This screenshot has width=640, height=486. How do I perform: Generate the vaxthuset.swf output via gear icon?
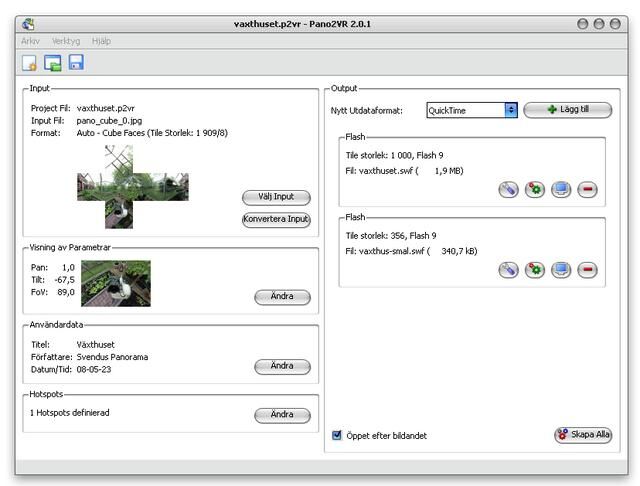click(x=535, y=189)
